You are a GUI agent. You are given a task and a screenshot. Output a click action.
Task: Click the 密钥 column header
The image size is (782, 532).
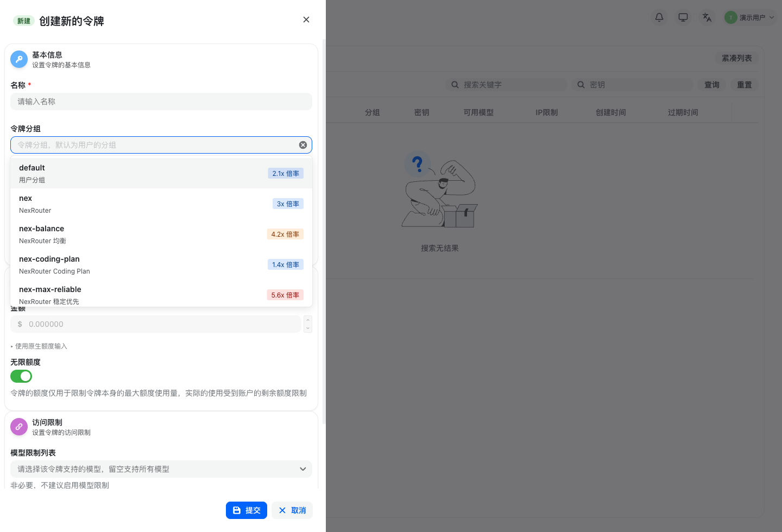coord(422,112)
